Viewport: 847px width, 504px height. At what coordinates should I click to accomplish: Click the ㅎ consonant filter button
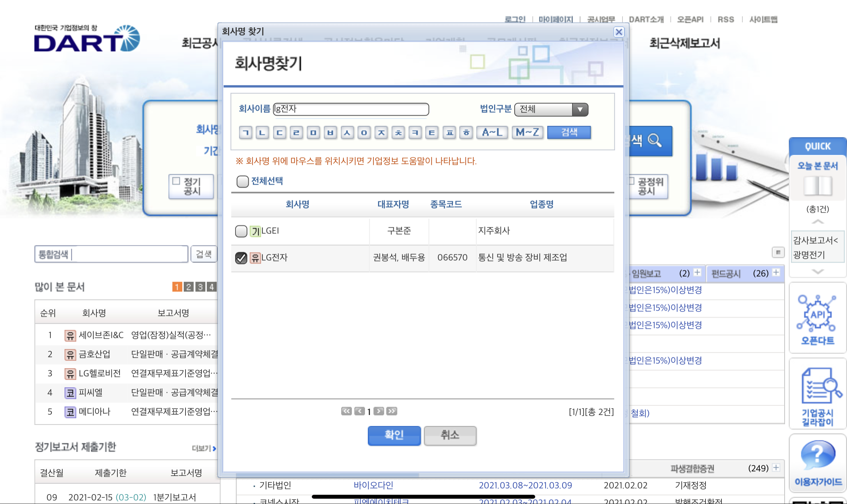[466, 133]
